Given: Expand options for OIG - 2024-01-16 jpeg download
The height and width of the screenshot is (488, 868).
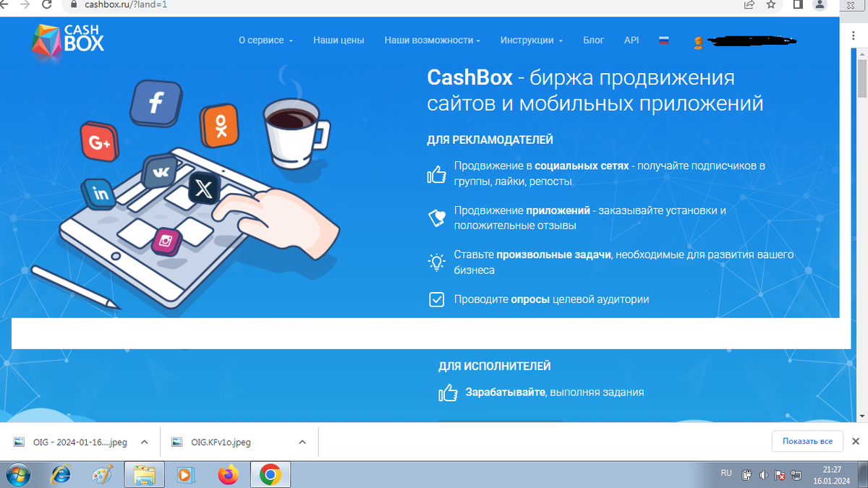Looking at the screenshot, I should 144,442.
